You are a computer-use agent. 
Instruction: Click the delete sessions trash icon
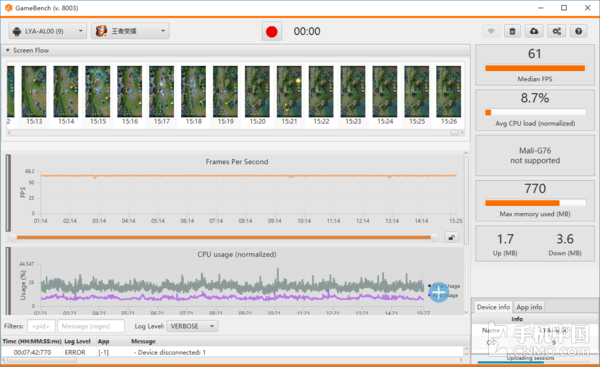click(512, 31)
